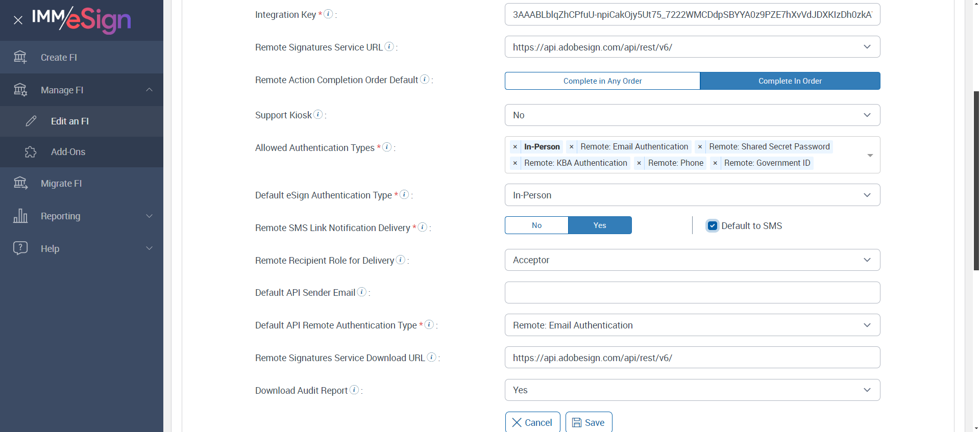
Task: Click the Save button
Action: click(x=589, y=422)
